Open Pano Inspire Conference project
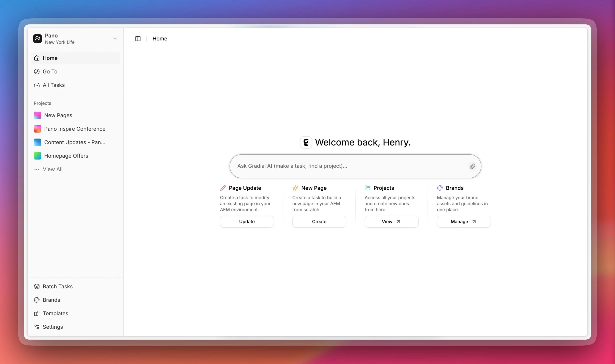 75,129
